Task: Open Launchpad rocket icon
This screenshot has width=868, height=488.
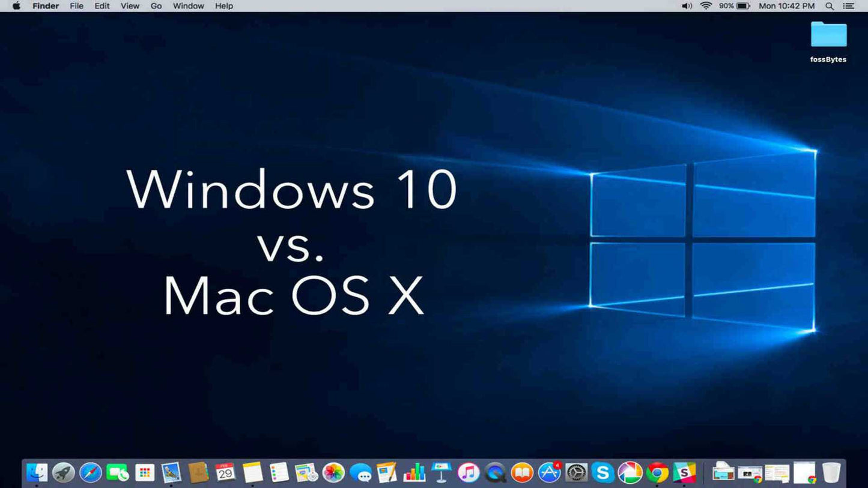Action: (x=63, y=472)
